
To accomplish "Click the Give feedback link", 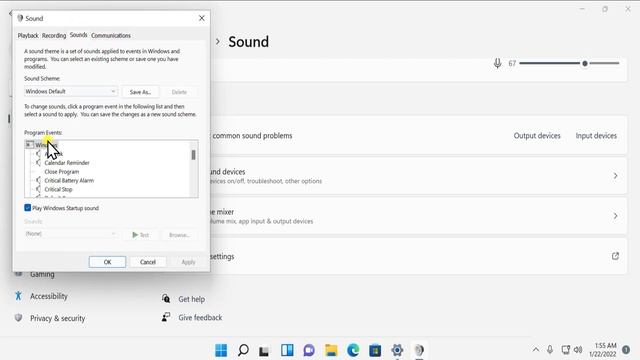I will [200, 318].
